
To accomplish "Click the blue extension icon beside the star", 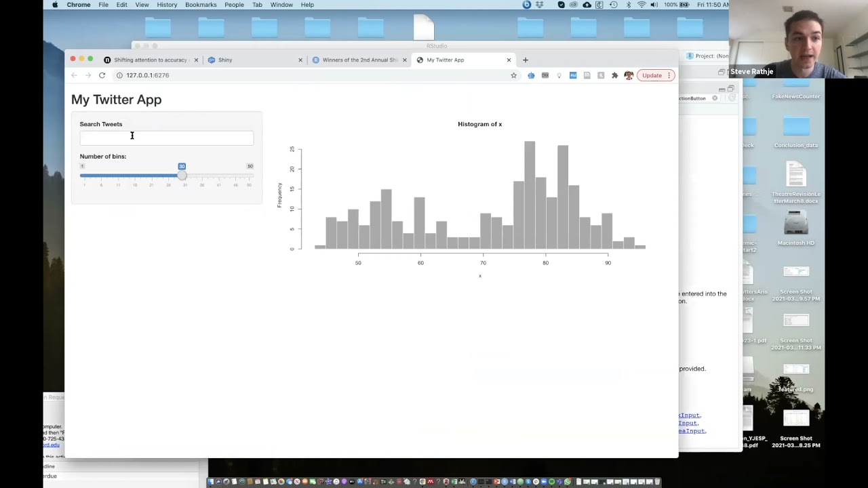I will [531, 75].
